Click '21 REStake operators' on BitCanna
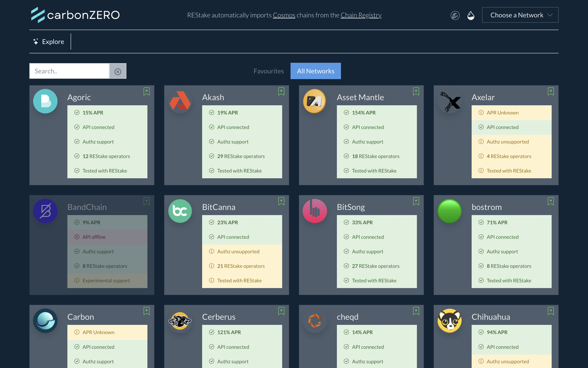 (x=242, y=266)
